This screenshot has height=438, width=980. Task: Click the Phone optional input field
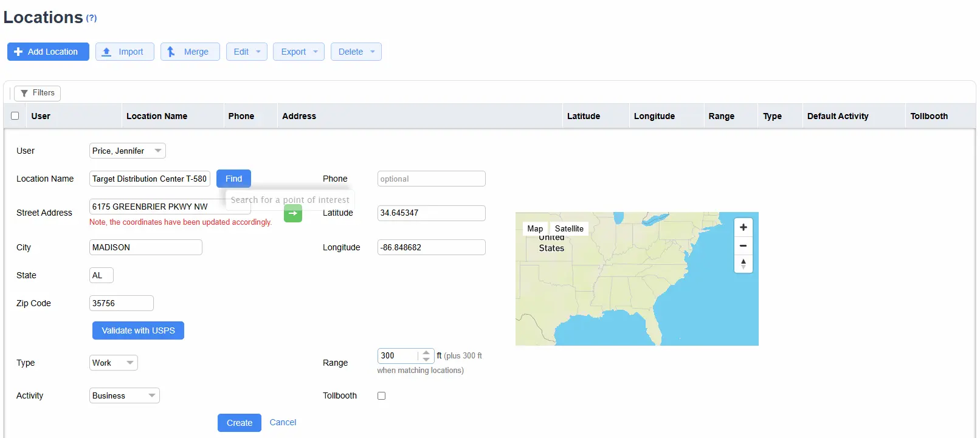[432, 179]
